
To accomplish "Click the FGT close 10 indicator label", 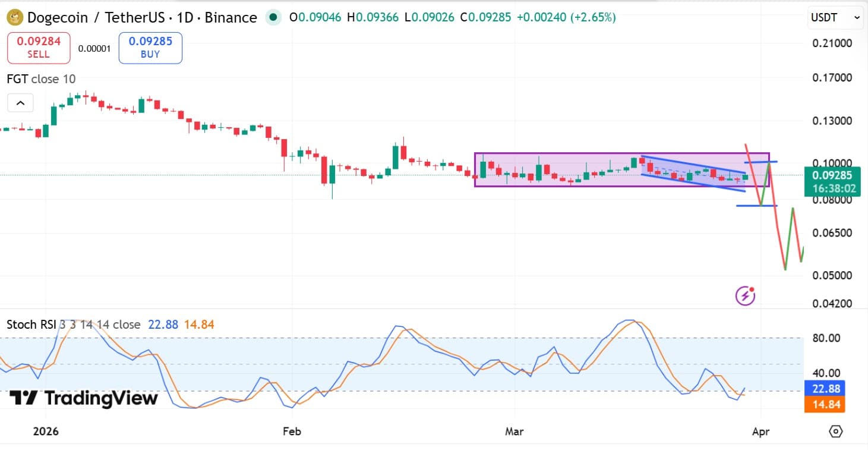I will (x=40, y=78).
